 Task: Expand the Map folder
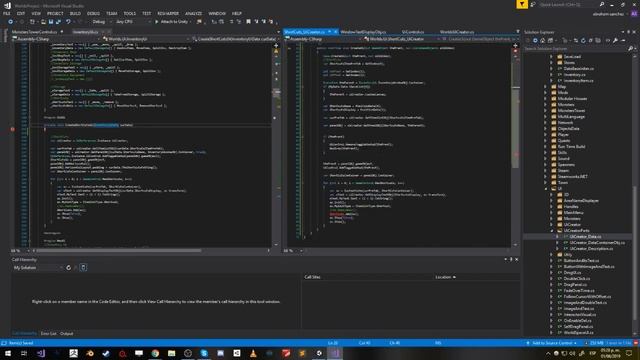[x=545, y=87]
